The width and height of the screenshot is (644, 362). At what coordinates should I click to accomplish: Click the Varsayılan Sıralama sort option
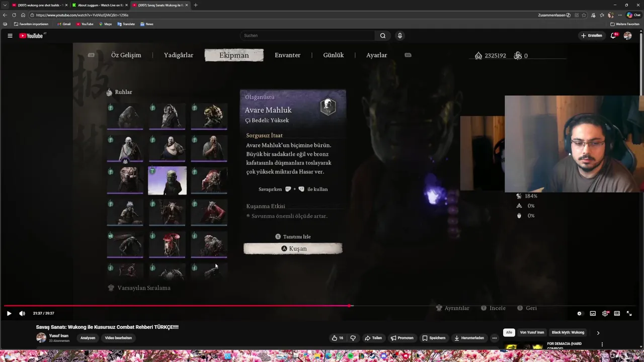pyautogui.click(x=139, y=288)
